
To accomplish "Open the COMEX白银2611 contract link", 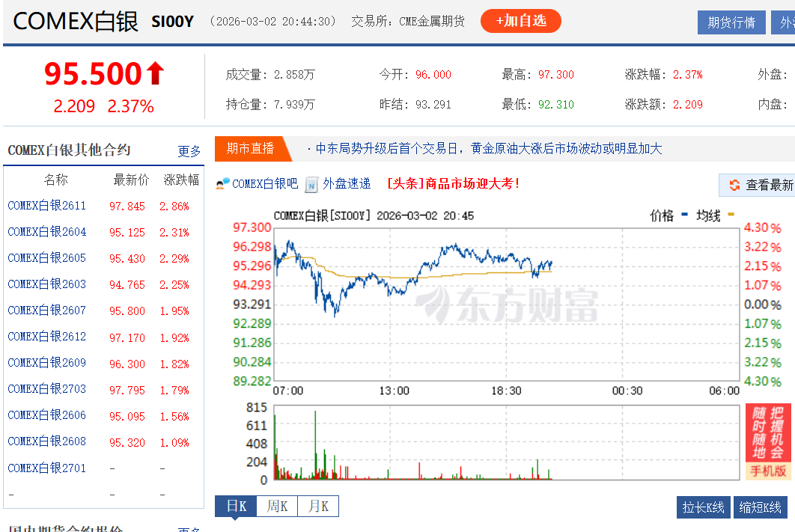I will click(x=46, y=206).
